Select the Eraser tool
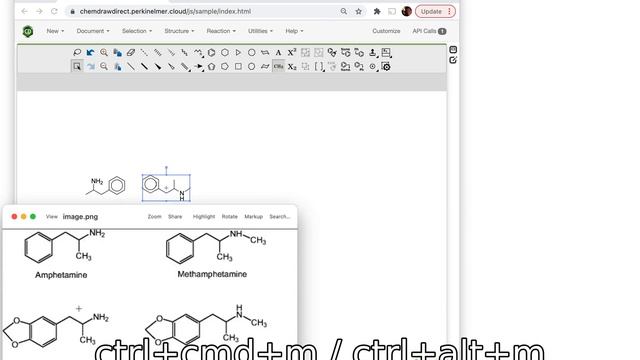Image resolution: width=640 pixels, height=360 pixels. [x=131, y=52]
